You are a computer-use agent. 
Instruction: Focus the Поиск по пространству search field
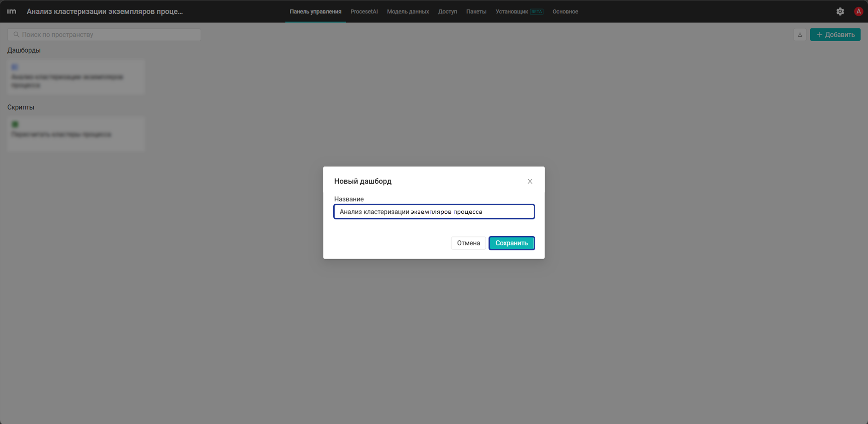click(104, 35)
